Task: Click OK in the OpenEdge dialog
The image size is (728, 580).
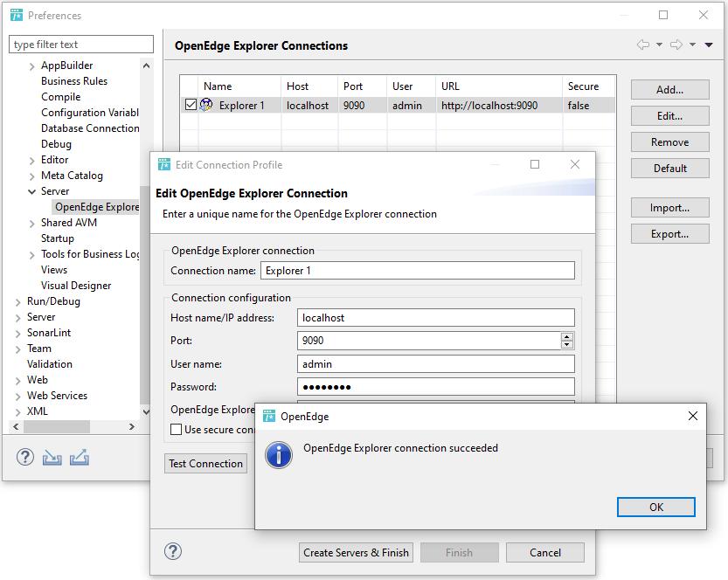Action: [x=656, y=507]
